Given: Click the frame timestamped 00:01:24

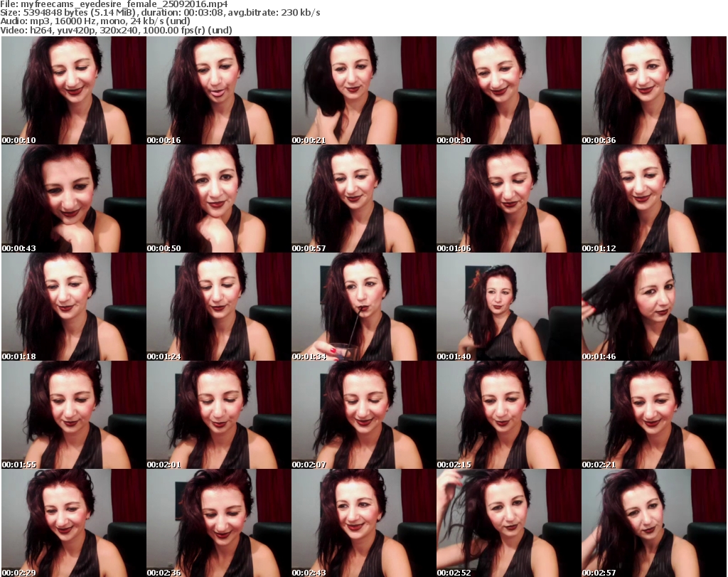Looking at the screenshot, I should [x=219, y=307].
